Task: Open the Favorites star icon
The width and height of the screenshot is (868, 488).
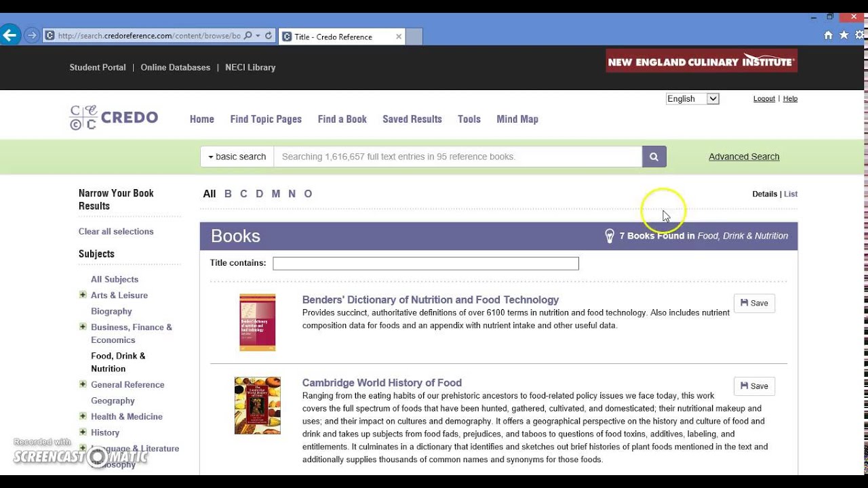Action: pyautogui.click(x=844, y=35)
